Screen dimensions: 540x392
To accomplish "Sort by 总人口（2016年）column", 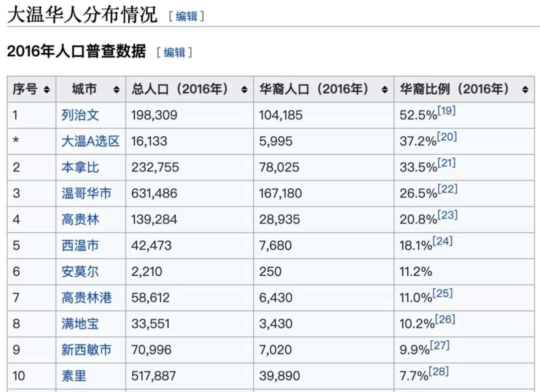I will [244, 89].
